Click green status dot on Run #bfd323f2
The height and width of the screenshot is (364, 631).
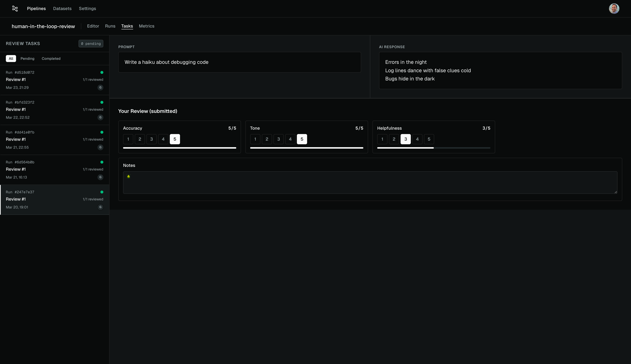click(102, 102)
